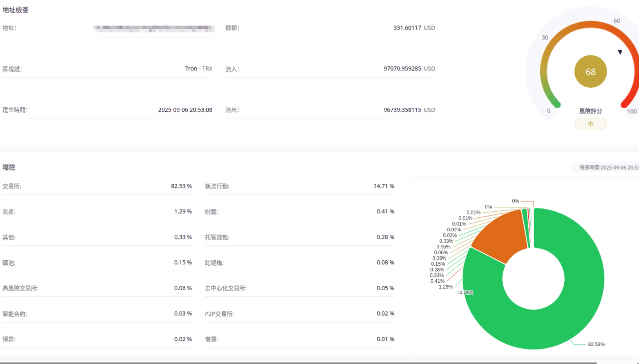Click the gauge needle pointer marker
The width and height of the screenshot is (639, 364).
(620, 52)
